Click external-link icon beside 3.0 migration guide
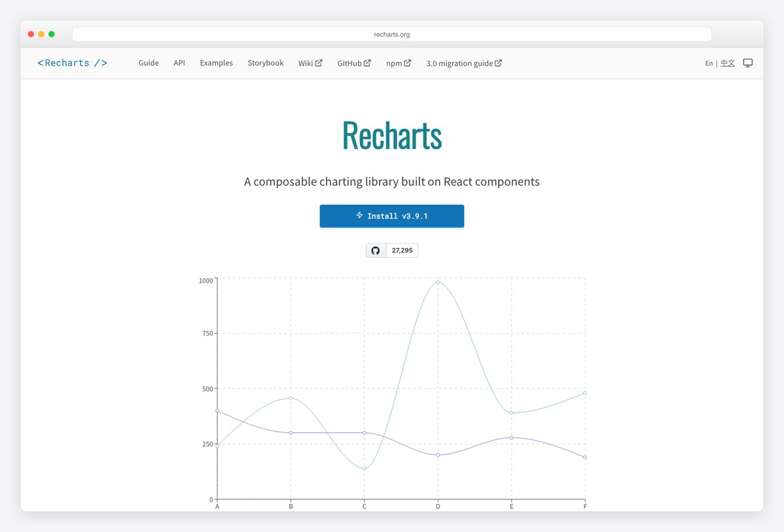784x532 pixels. (498, 63)
